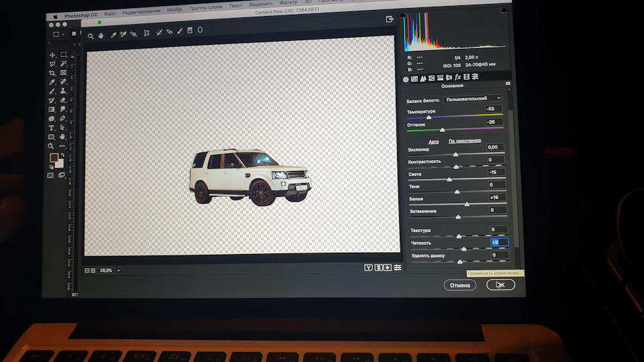The height and width of the screenshot is (362, 644).
Task: Toggle highlight clipping warning on histogram
Action: pos(504,10)
